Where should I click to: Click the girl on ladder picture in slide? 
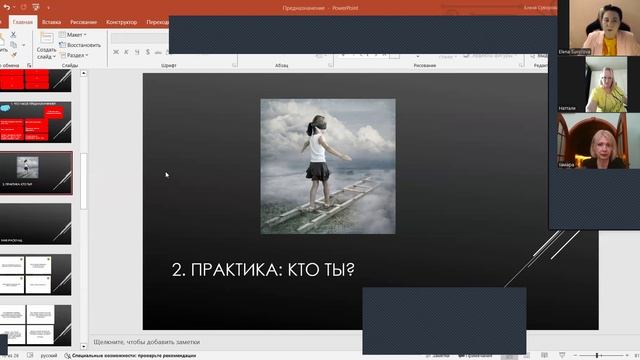click(x=328, y=166)
